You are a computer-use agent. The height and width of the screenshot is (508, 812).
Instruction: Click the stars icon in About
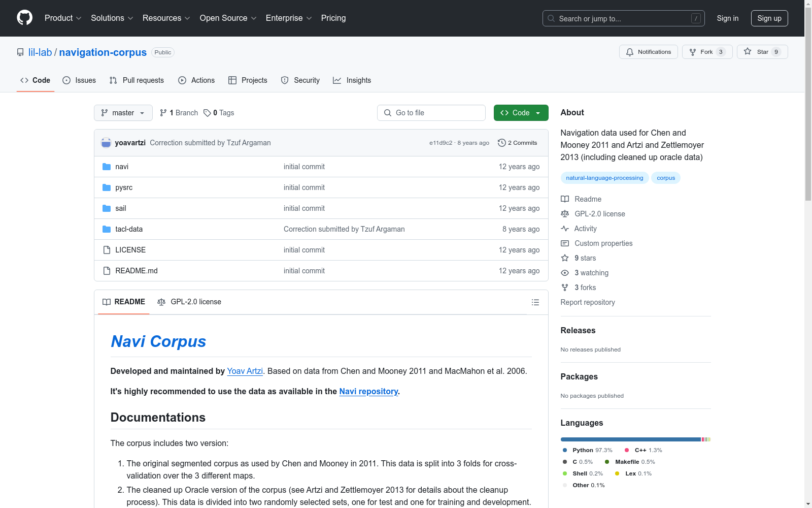point(565,258)
